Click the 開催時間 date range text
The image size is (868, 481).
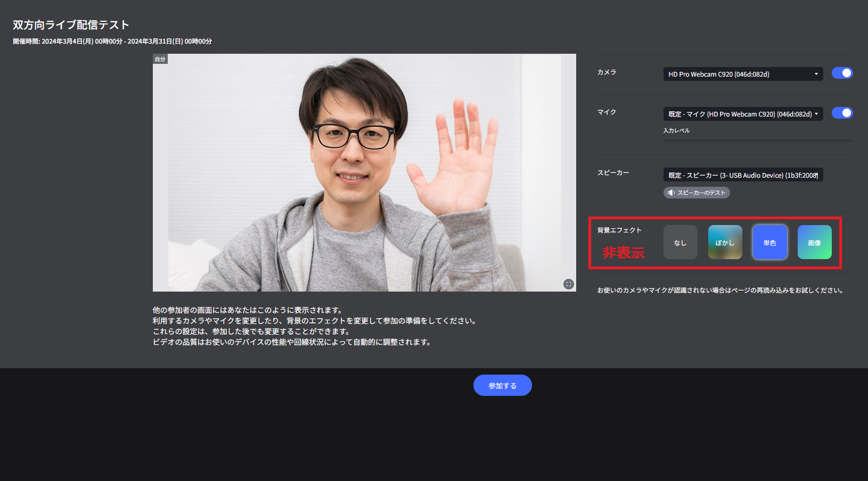(x=112, y=42)
